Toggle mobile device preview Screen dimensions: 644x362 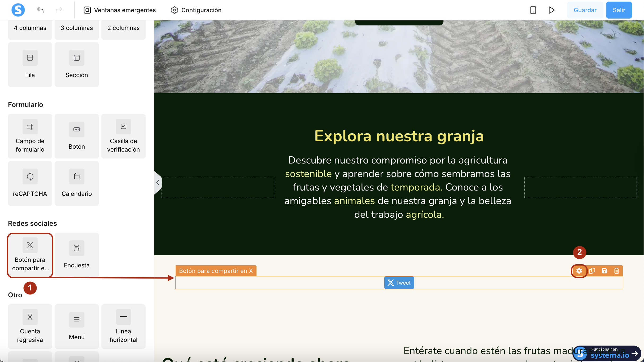pos(533,10)
